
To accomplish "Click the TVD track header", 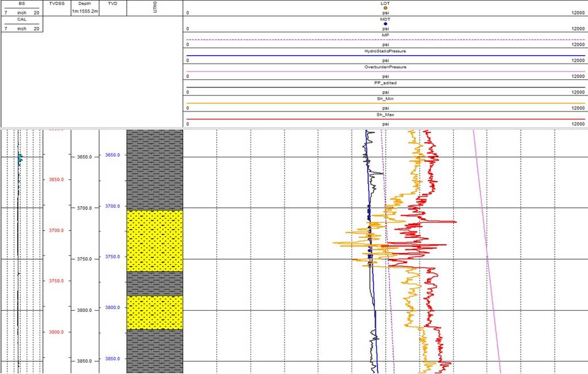I will 113,3.
